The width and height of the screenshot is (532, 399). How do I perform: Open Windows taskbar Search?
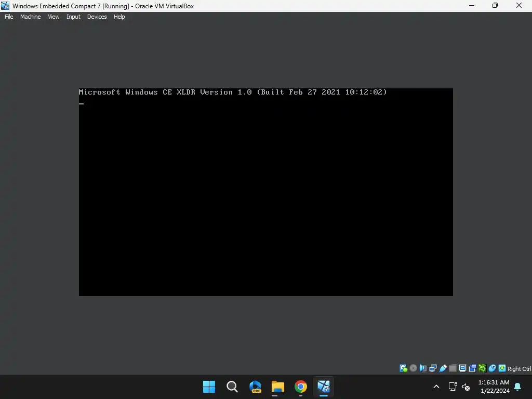point(232,387)
